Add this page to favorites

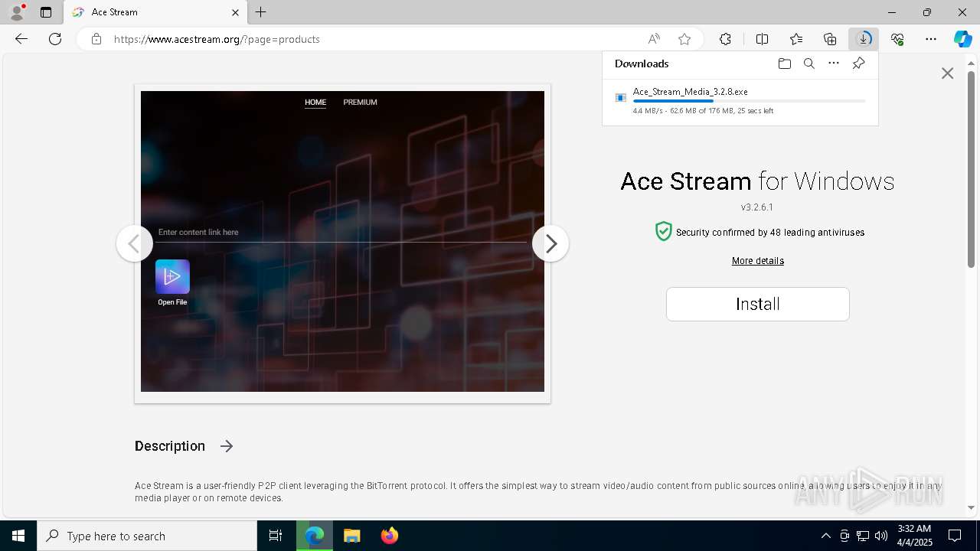pos(684,39)
